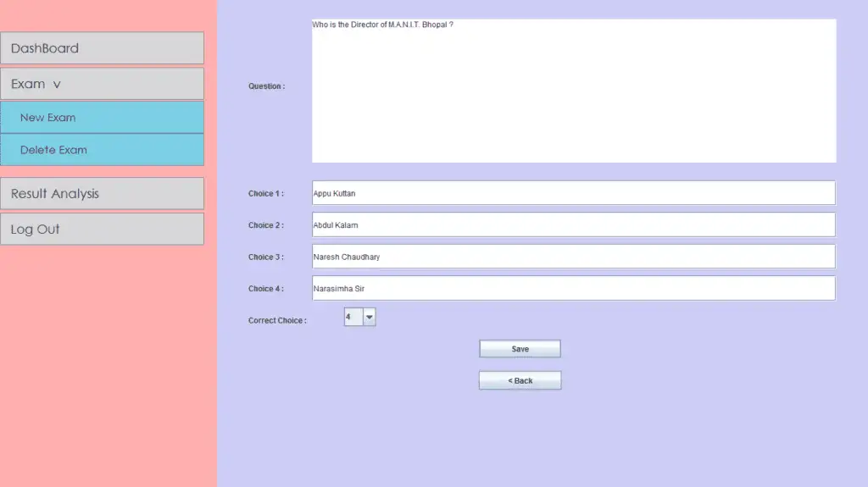Screen dimensions: 868x487
Task: Click the 'Correct Choice :' label
Action: pyautogui.click(x=277, y=320)
